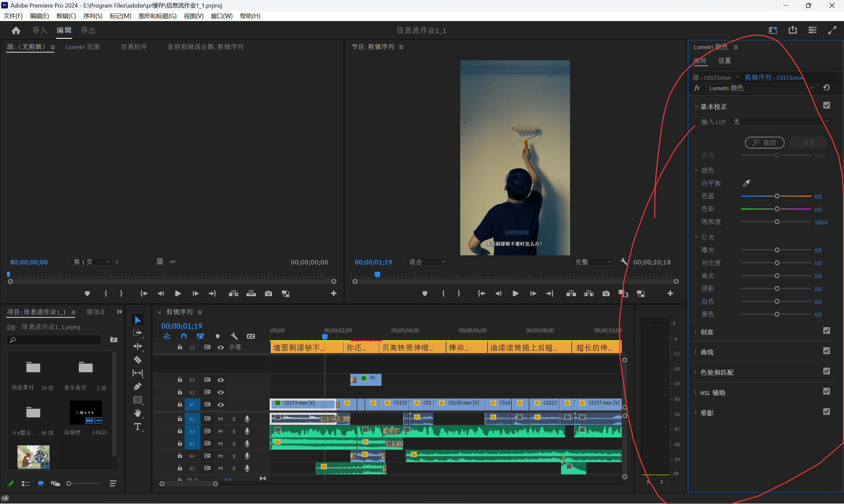Click the 色温 temperature slider
Image resolution: width=844 pixels, height=504 pixels.
777,196
